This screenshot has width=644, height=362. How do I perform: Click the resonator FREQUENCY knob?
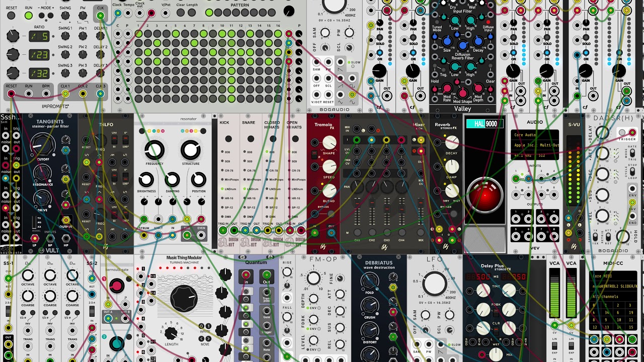[154, 150]
